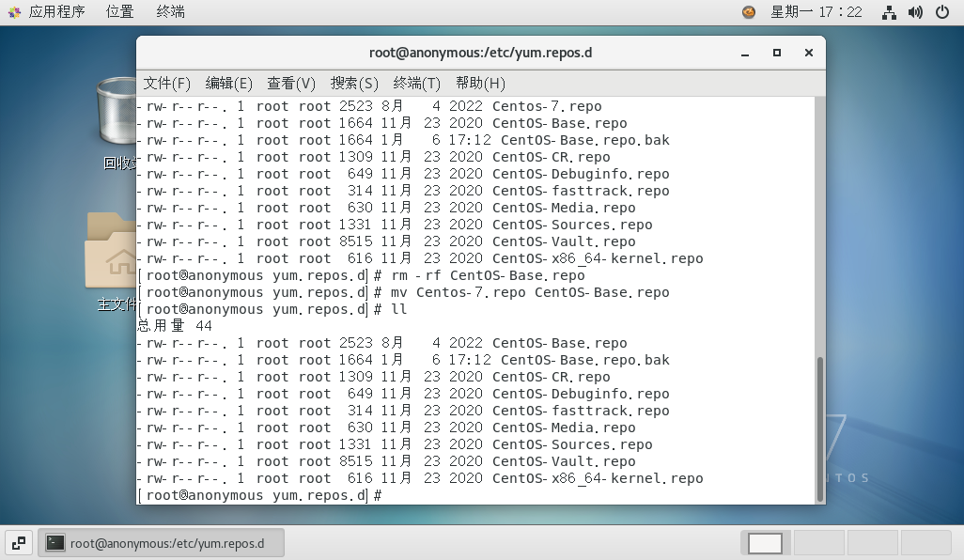
Task: Open the power menu icon
Action: [941, 11]
